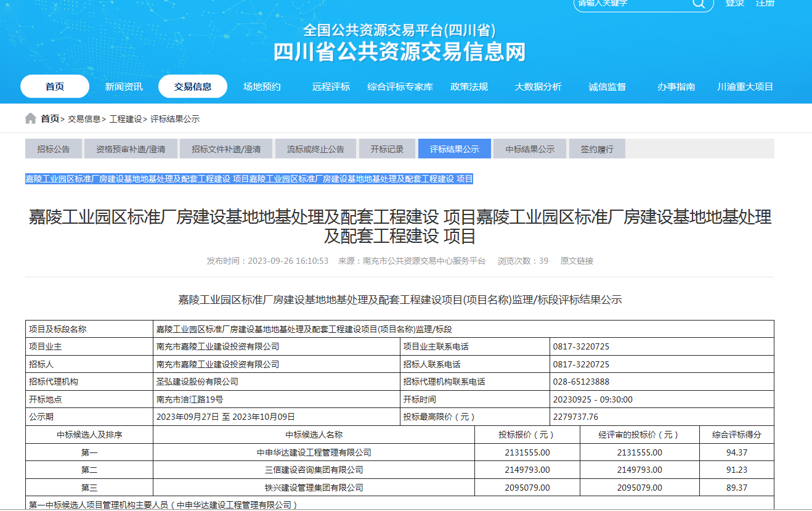Click the search keyword input field
This screenshot has width=812, height=511.
pyautogui.click(x=631, y=4)
